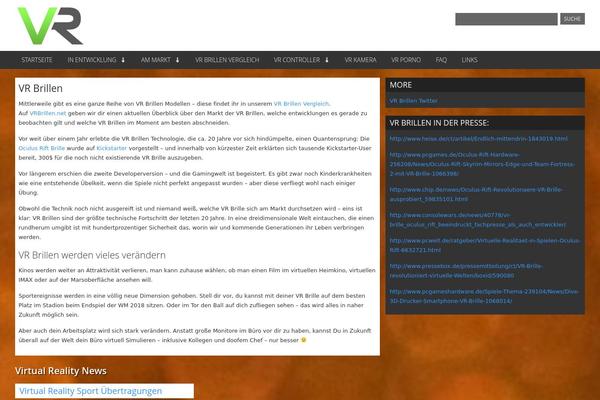Click the SUCHE search button
The image size is (600, 400).
(572, 19)
